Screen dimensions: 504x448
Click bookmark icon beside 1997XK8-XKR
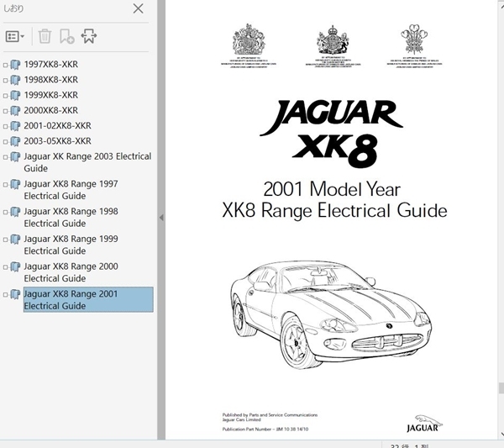15,65
